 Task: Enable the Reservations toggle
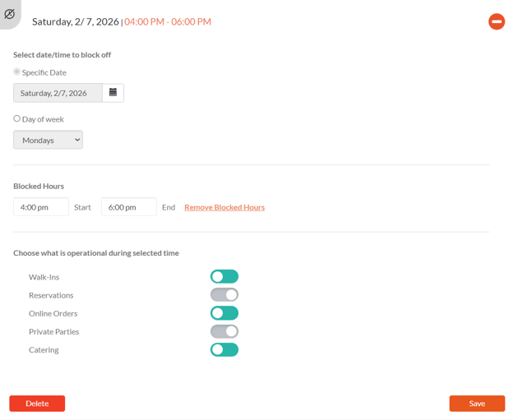pos(224,295)
